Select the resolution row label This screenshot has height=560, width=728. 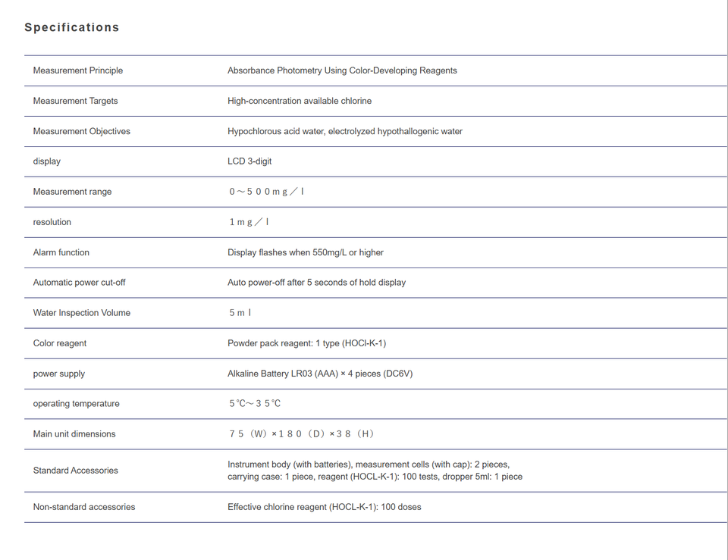click(x=52, y=222)
